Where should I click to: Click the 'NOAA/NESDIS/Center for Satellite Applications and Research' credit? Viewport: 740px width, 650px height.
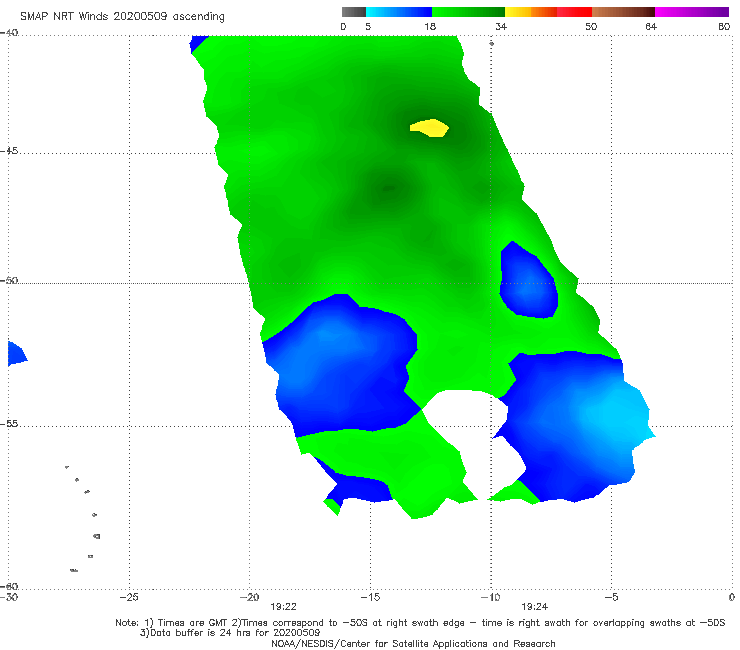pos(413,644)
